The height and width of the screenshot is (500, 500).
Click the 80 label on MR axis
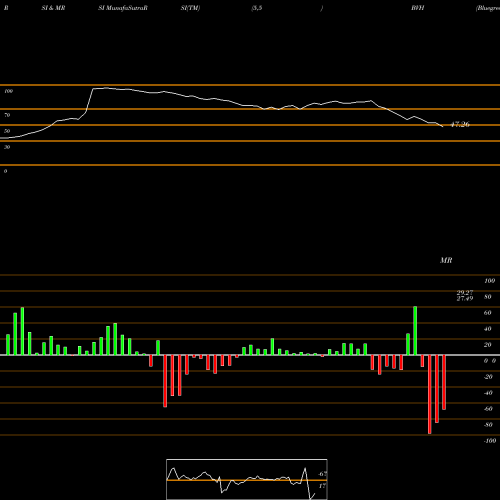488,297
